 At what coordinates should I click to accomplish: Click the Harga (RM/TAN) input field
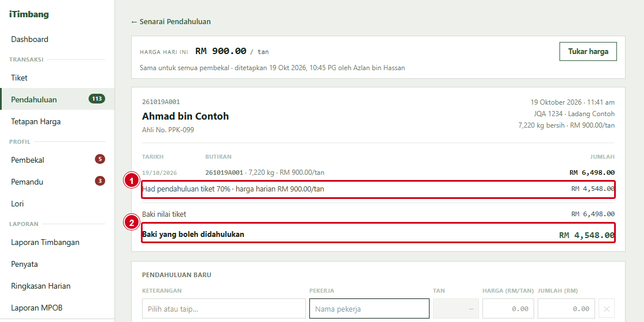click(x=508, y=309)
